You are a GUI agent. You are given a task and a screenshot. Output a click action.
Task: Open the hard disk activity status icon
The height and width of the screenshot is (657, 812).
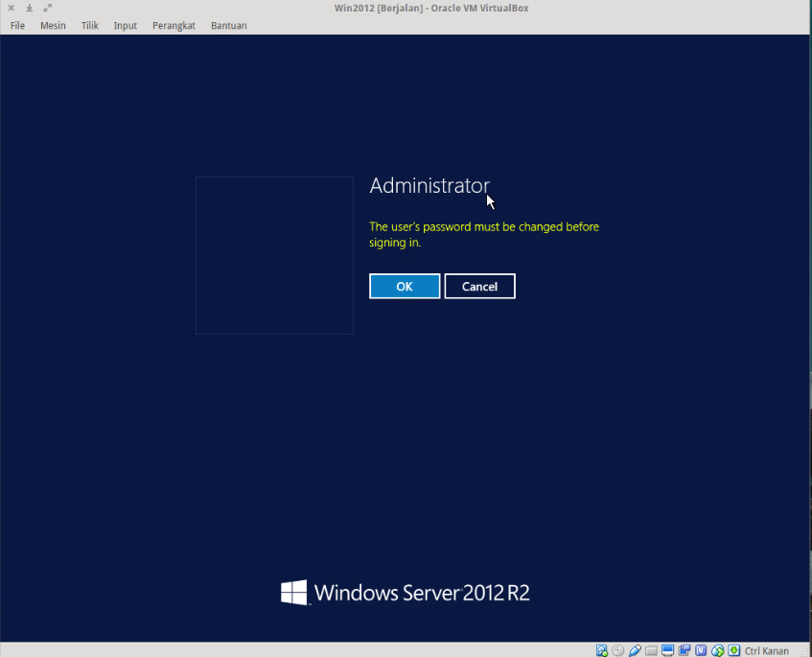coord(601,650)
